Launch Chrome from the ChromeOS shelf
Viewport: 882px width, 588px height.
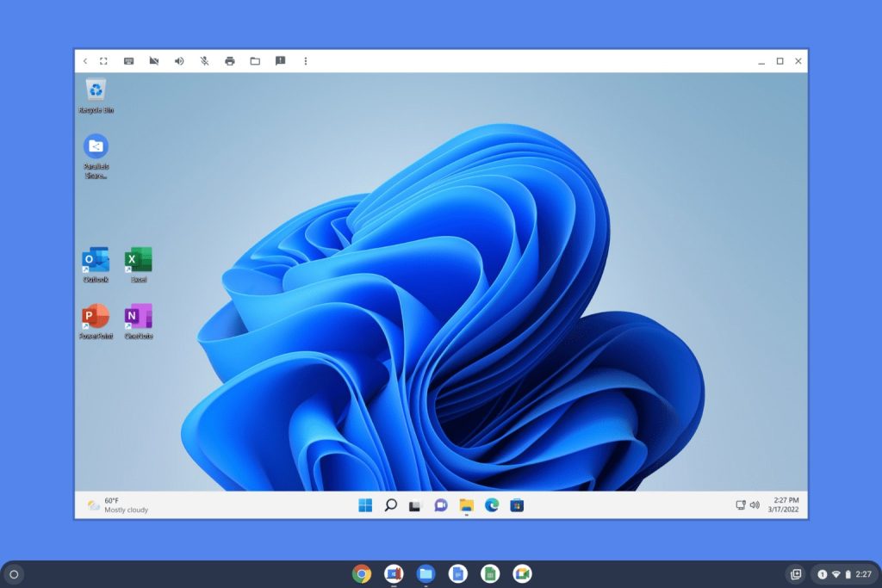point(362,574)
